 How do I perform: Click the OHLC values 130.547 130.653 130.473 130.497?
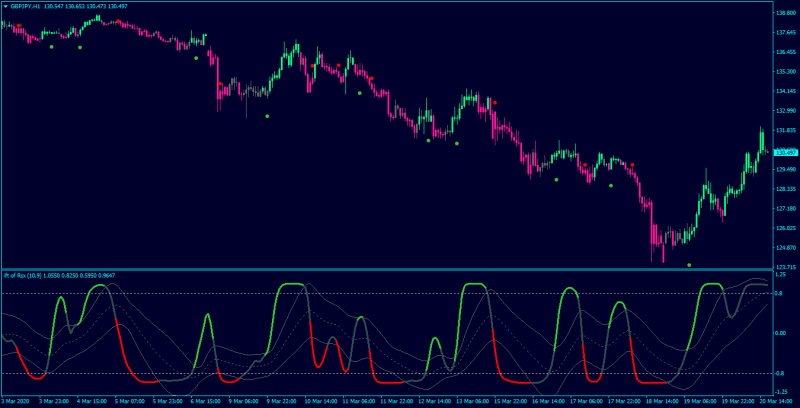(x=86, y=7)
